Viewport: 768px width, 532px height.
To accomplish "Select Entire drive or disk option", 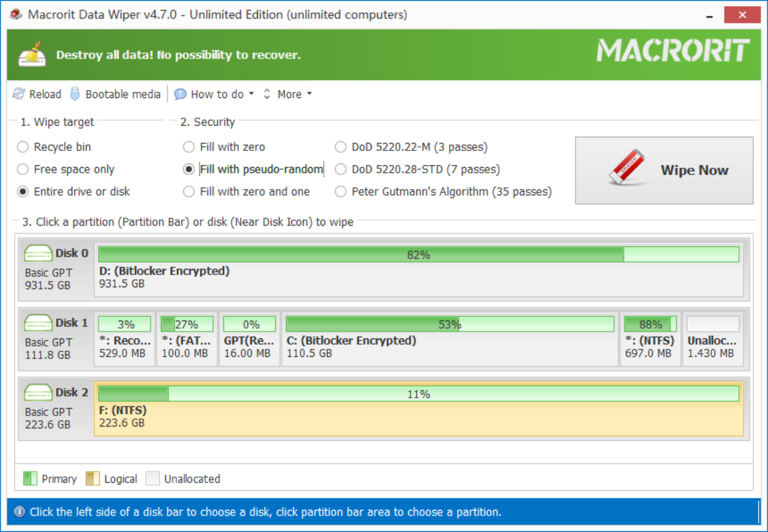I will [74, 191].
